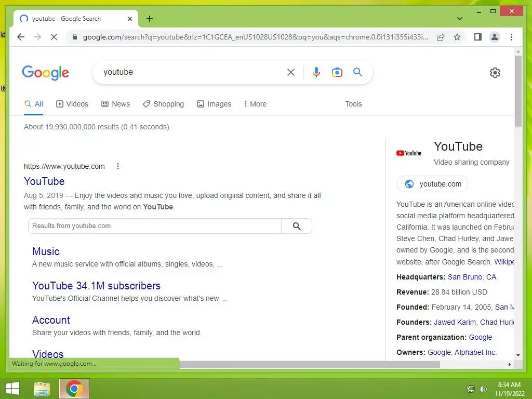Start voice search with the microphone icon

point(316,72)
